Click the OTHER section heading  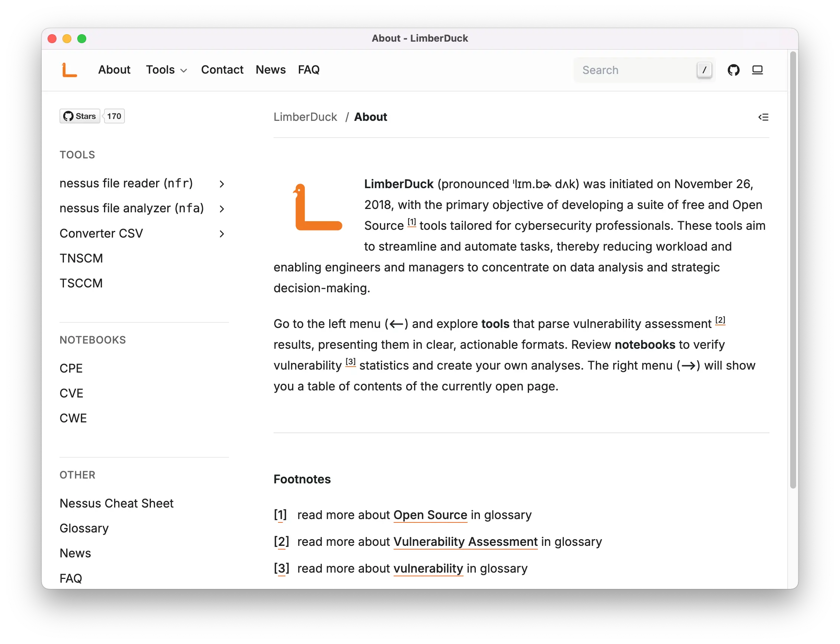point(77,475)
